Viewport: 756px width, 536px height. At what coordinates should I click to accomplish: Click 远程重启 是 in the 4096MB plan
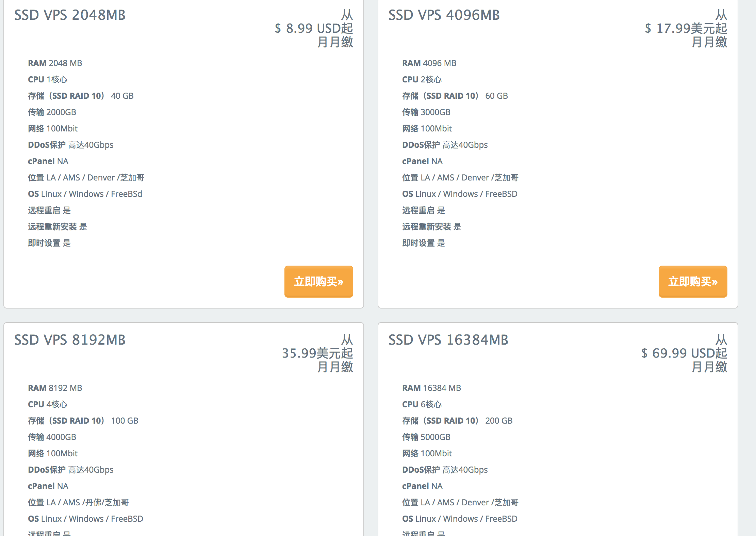424,210
